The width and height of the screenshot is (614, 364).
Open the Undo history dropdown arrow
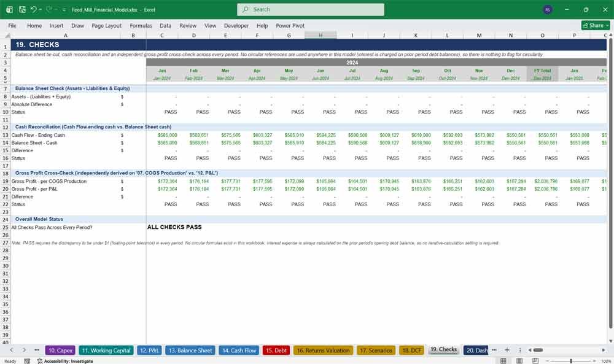click(x=41, y=9)
